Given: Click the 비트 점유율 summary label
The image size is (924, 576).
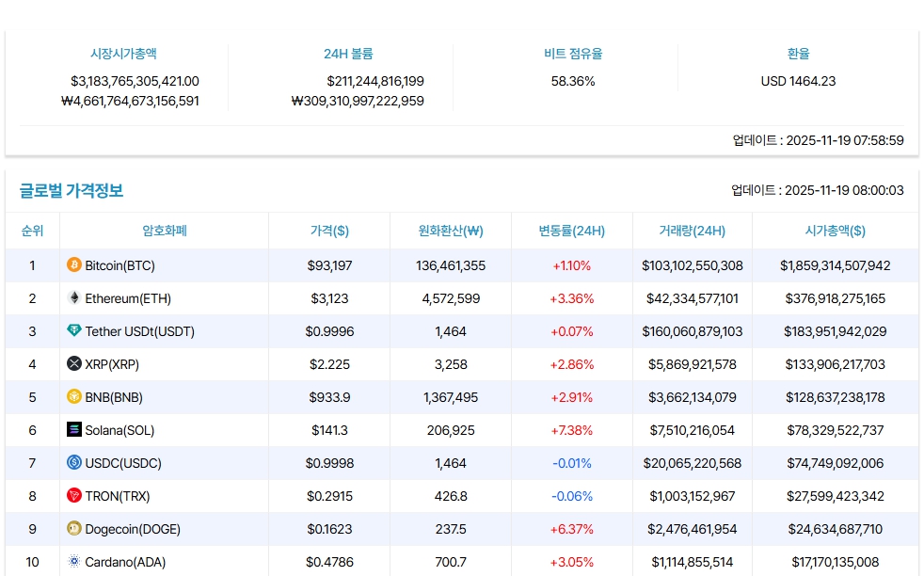Looking at the screenshot, I should tap(573, 54).
